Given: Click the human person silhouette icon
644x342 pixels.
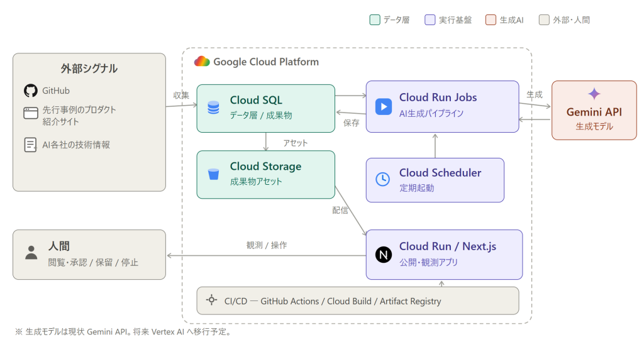Looking at the screenshot, I should tap(31, 253).
